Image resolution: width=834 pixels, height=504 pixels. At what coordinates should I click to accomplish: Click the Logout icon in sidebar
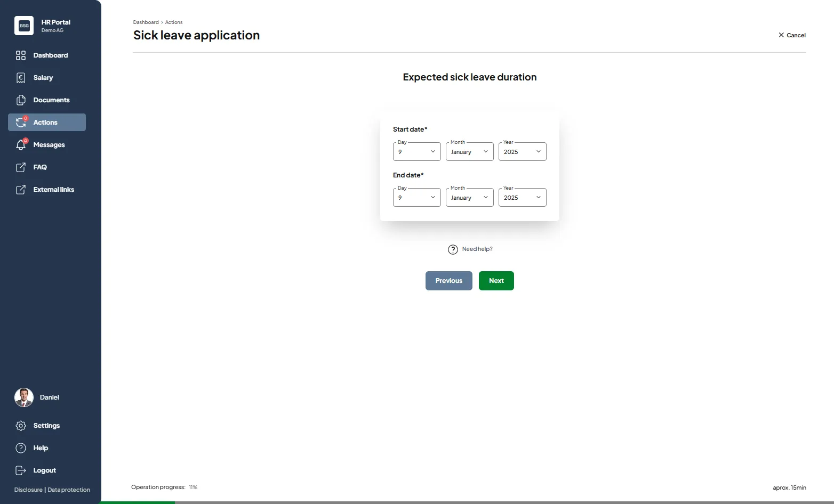coord(21,470)
